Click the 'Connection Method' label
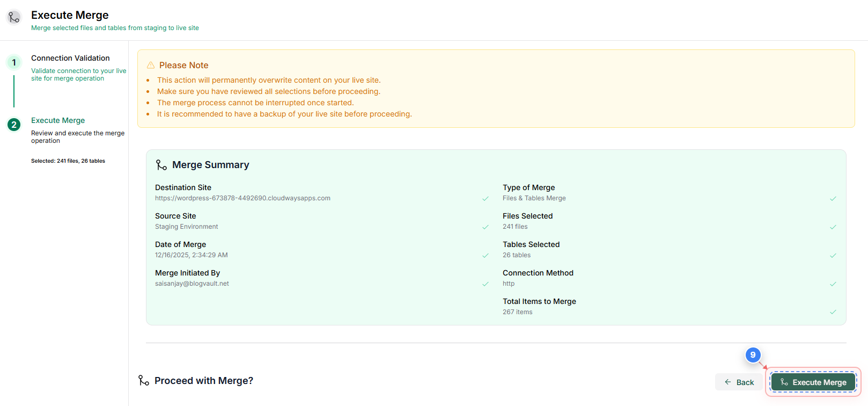Image resolution: width=868 pixels, height=406 pixels. pos(538,273)
